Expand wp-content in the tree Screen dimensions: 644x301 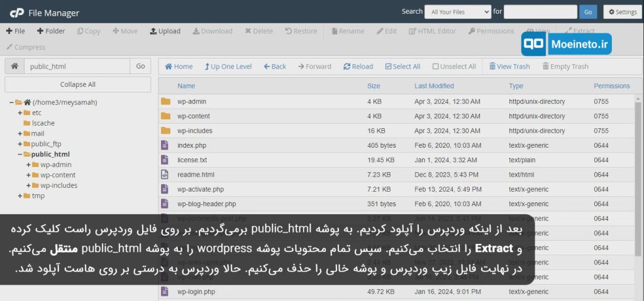point(28,175)
